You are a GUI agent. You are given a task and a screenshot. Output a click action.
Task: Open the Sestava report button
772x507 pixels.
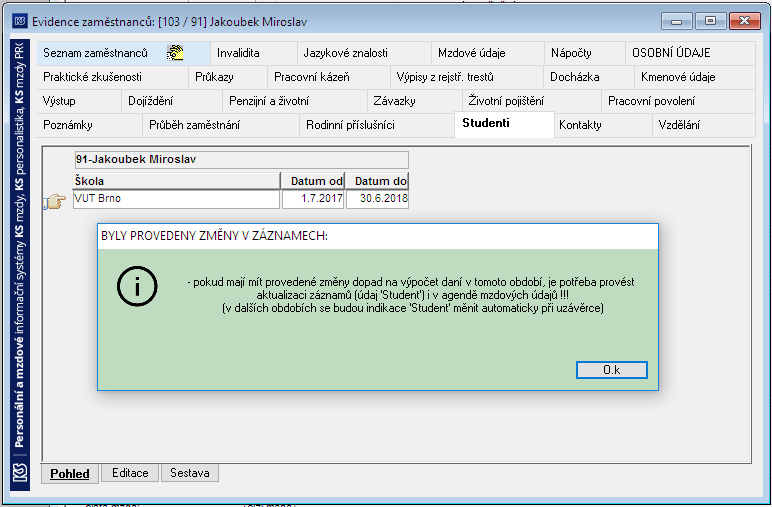pyautogui.click(x=190, y=473)
